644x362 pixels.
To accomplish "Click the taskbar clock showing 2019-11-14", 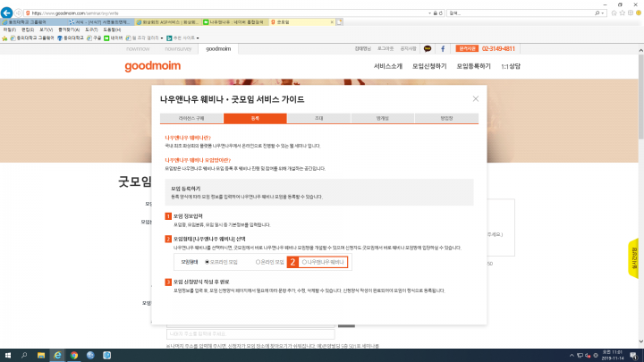I will pyautogui.click(x=613, y=356).
